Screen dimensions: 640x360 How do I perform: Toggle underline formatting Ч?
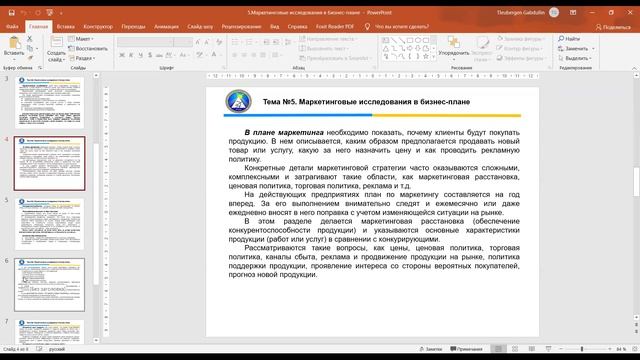[x=140, y=55]
